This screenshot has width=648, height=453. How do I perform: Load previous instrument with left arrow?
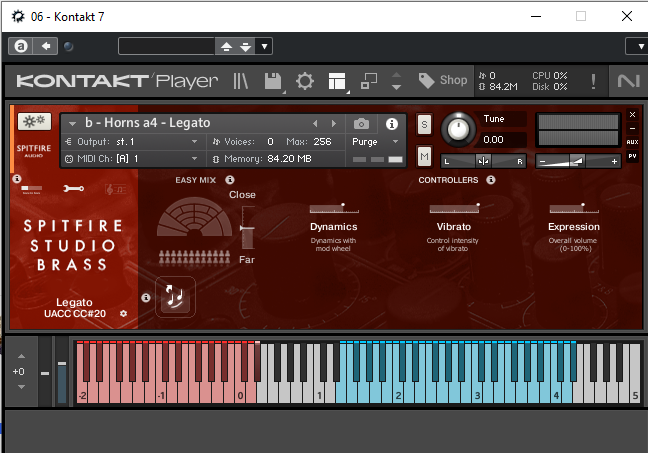(x=315, y=123)
